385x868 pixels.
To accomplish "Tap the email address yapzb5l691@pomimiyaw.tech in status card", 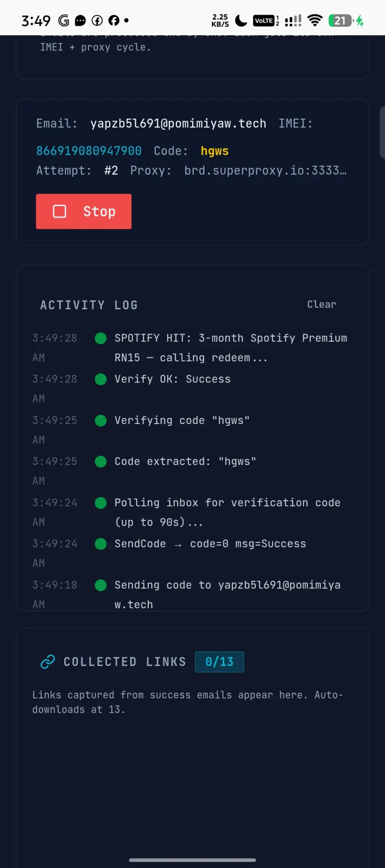I will click(178, 123).
